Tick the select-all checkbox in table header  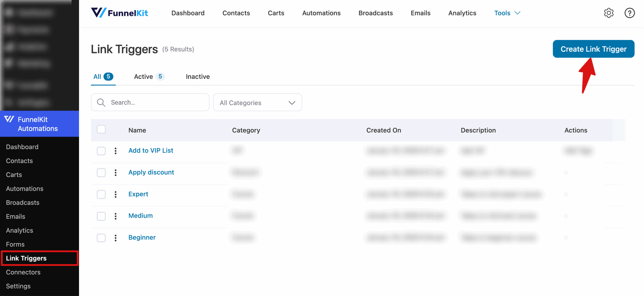point(101,129)
